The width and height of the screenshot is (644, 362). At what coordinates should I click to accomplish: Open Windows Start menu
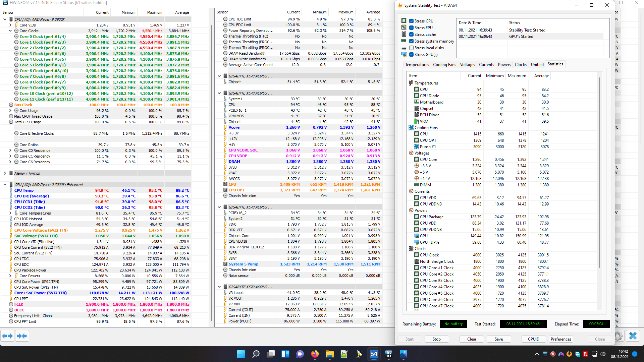click(241, 354)
